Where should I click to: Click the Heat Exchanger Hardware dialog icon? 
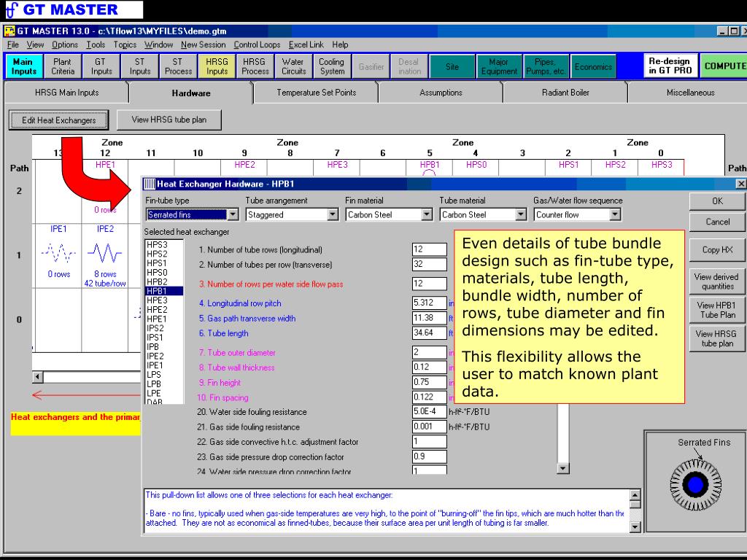[x=150, y=184]
